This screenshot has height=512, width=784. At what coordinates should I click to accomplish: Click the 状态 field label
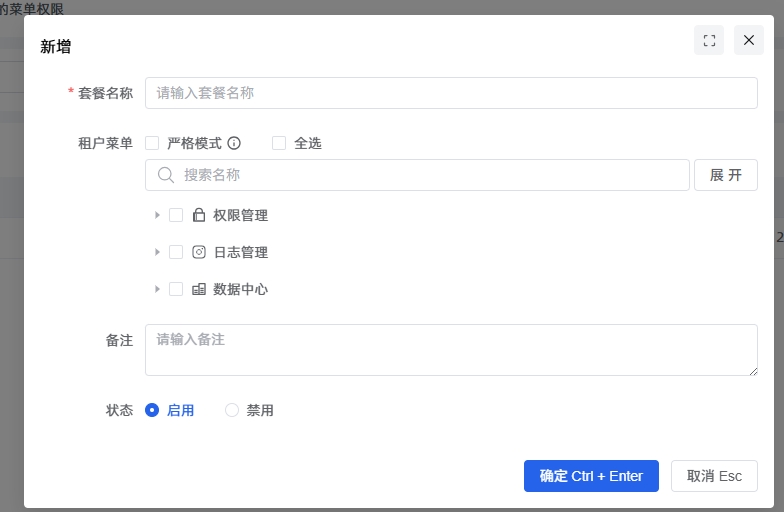[119, 410]
